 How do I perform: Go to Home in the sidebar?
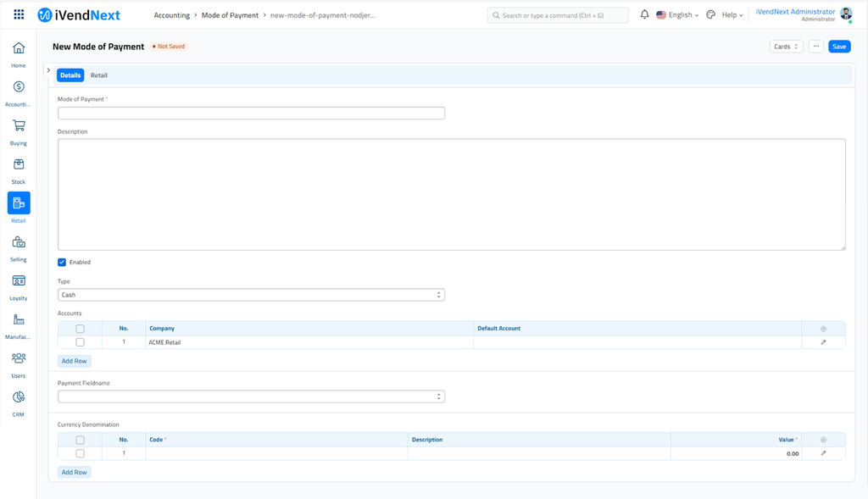point(19,49)
